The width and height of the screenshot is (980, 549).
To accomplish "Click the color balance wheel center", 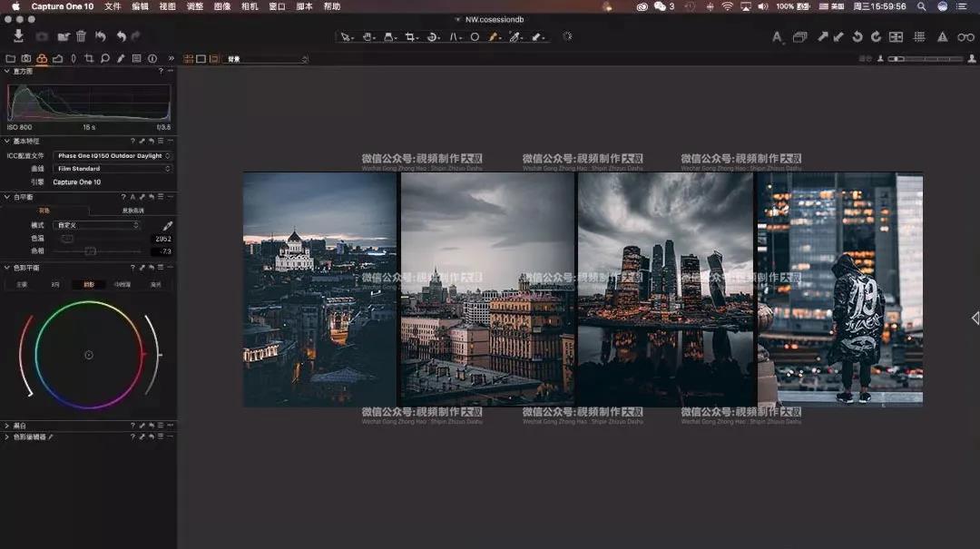I will click(89, 355).
